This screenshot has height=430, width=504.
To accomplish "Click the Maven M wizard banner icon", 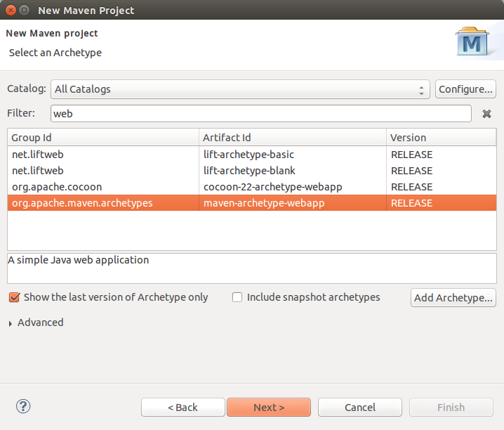I will [472, 41].
